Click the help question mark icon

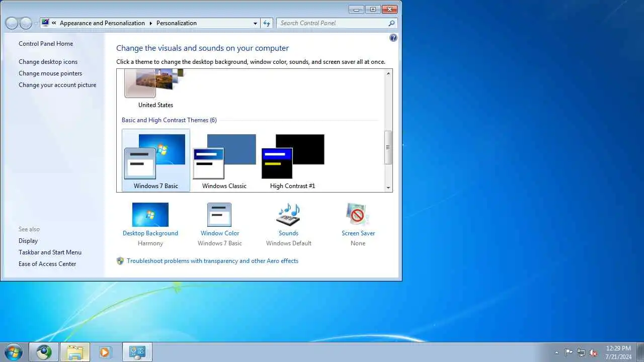(393, 38)
